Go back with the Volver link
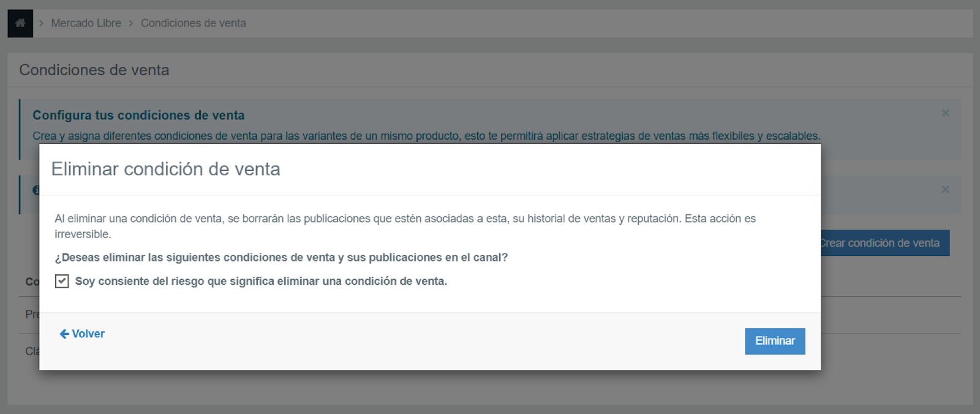Image resolution: width=980 pixels, height=414 pixels. click(x=88, y=334)
